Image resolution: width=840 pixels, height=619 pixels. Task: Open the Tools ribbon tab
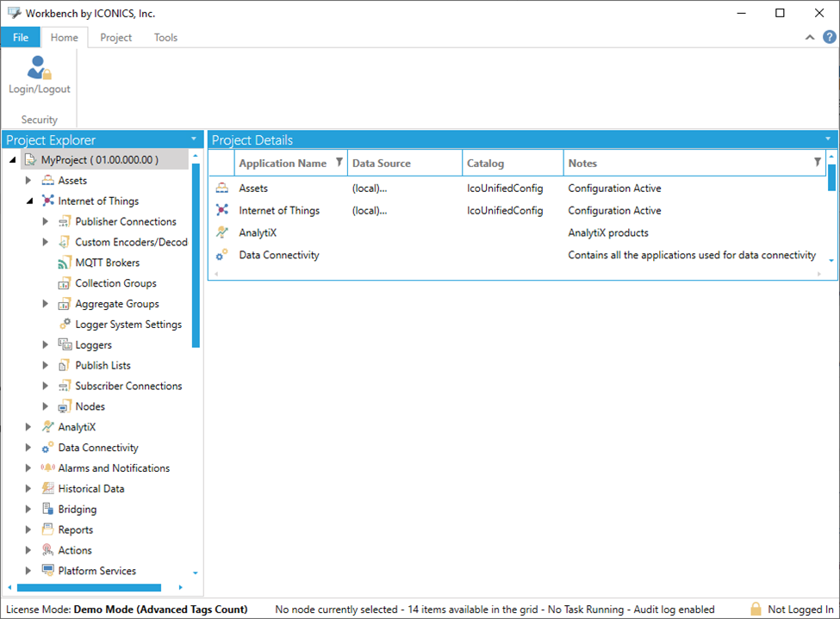coord(165,38)
